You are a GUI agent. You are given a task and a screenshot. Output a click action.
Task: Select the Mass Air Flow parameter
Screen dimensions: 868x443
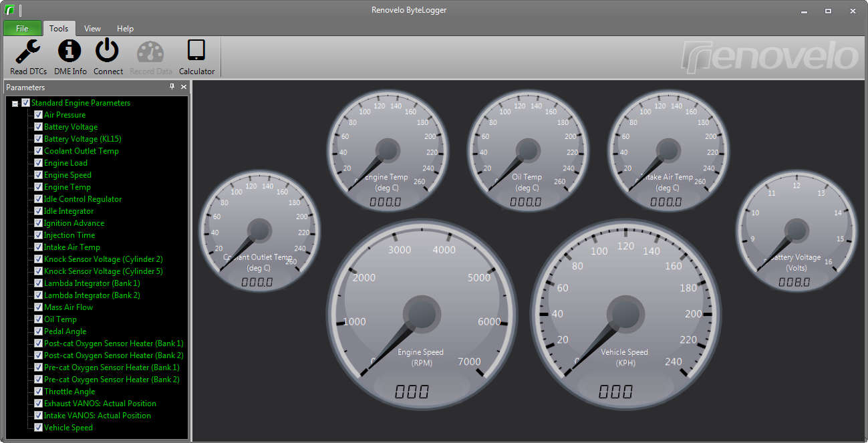pyautogui.click(x=68, y=307)
